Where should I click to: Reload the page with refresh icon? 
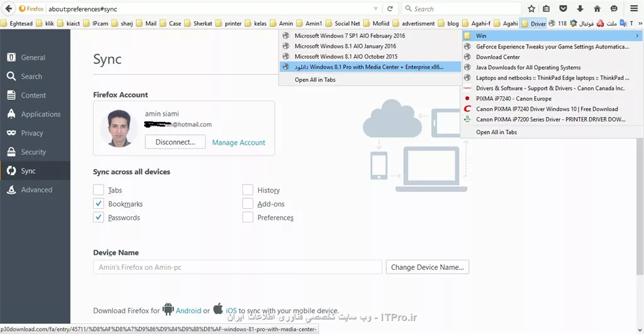tap(390, 9)
